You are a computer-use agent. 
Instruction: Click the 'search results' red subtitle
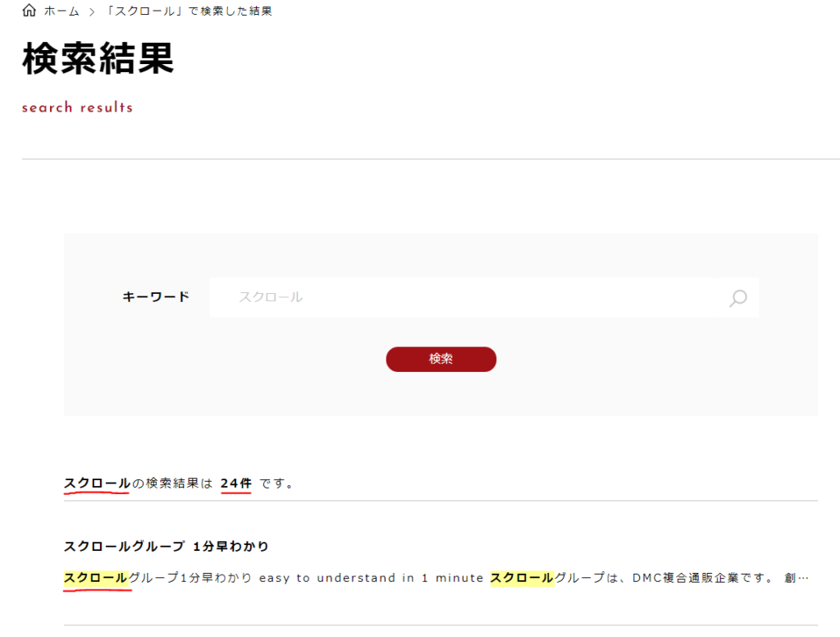point(77,108)
